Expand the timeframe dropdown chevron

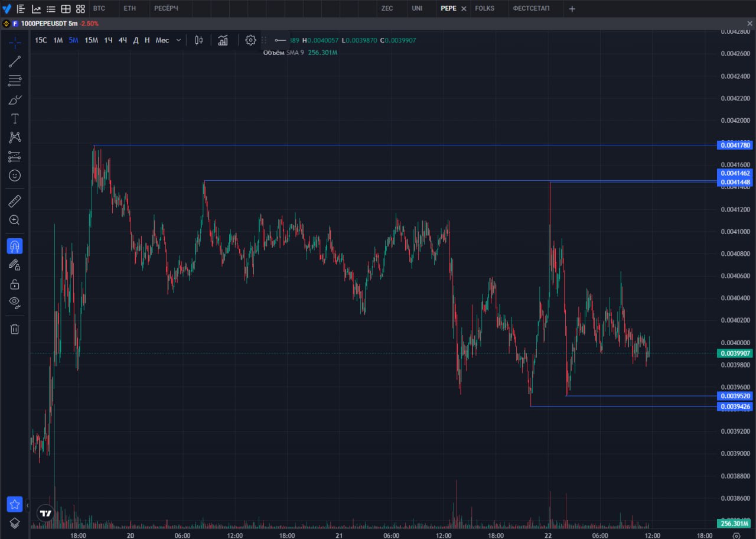(x=178, y=40)
